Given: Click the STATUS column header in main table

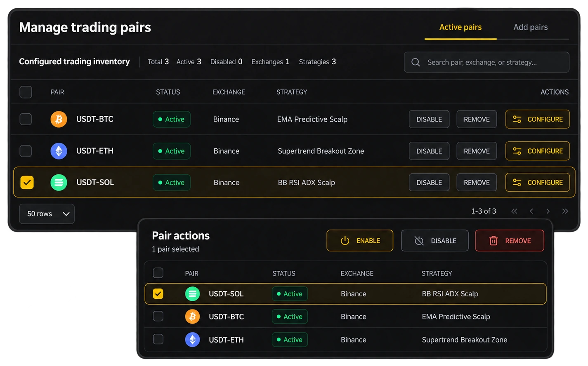Looking at the screenshot, I should tap(168, 92).
